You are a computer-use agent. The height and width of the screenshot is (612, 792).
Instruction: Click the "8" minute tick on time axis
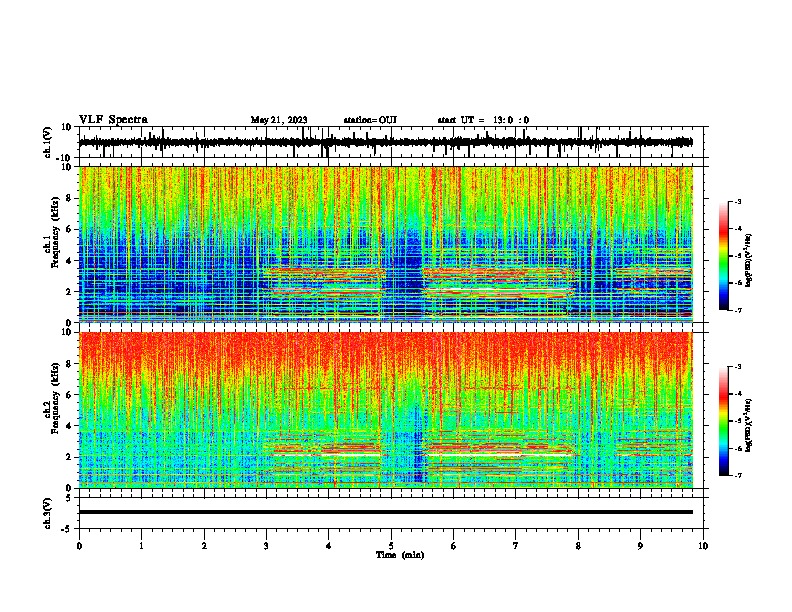(578, 546)
